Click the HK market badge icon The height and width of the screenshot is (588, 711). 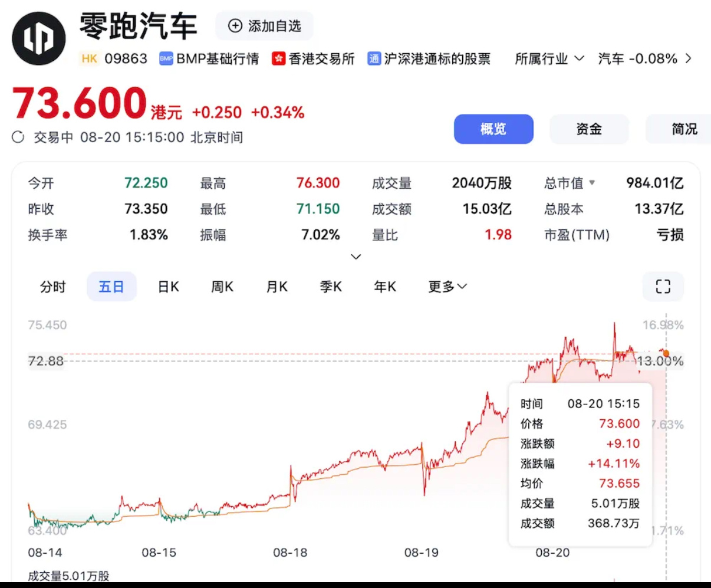90,58
